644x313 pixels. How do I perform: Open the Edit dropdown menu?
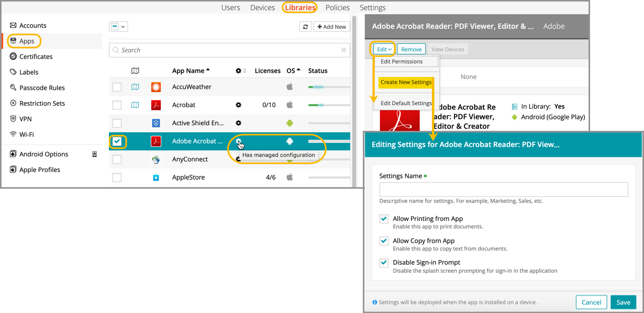[x=384, y=49]
